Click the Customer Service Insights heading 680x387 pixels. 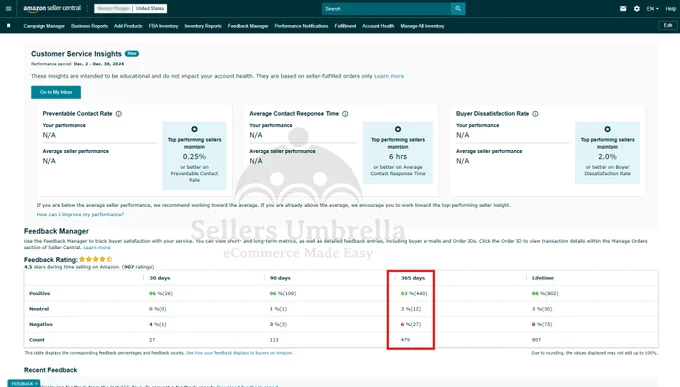(76, 54)
